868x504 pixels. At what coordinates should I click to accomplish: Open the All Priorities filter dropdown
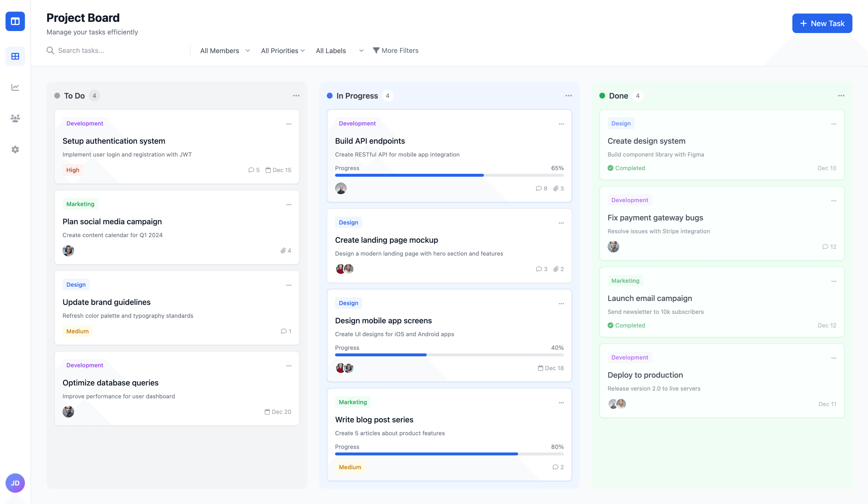(x=282, y=51)
